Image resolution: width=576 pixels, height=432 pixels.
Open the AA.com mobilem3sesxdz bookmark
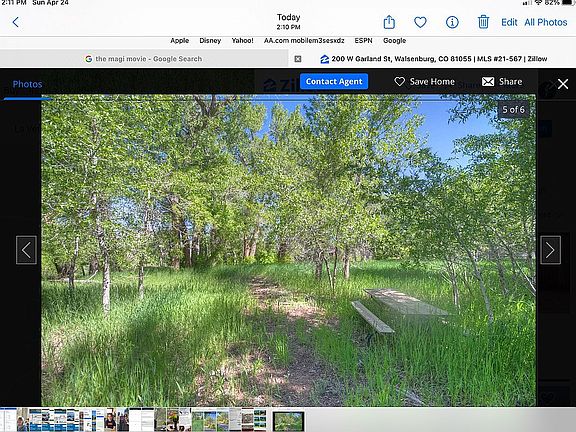[304, 40]
